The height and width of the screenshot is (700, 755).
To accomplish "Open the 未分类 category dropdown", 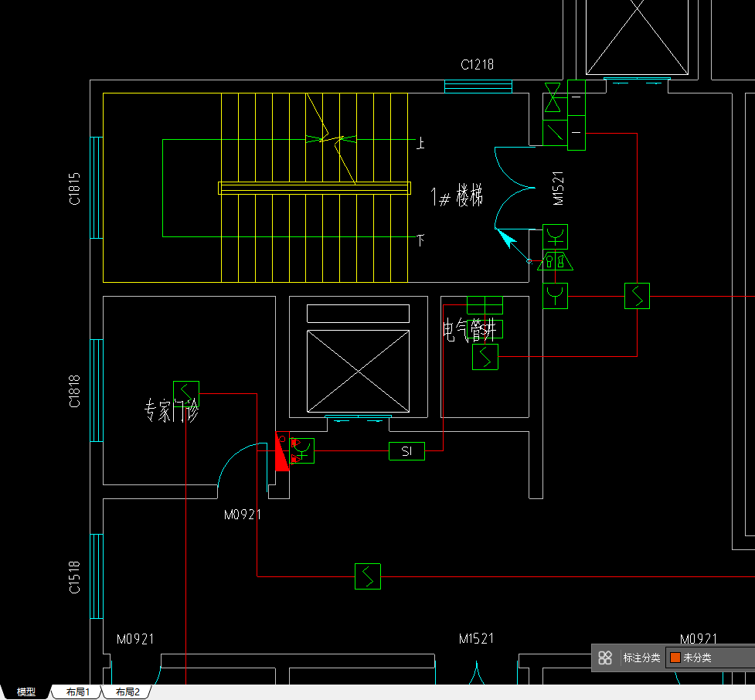I will click(710, 658).
